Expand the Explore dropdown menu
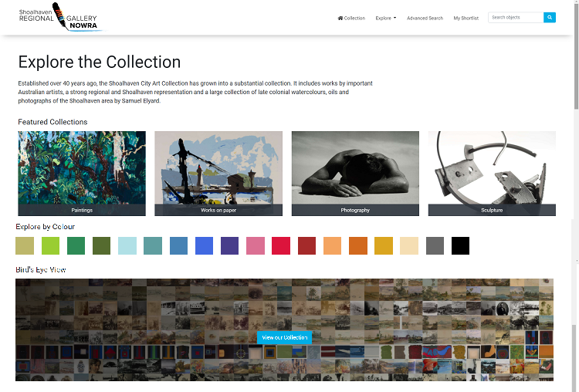 pyautogui.click(x=386, y=18)
